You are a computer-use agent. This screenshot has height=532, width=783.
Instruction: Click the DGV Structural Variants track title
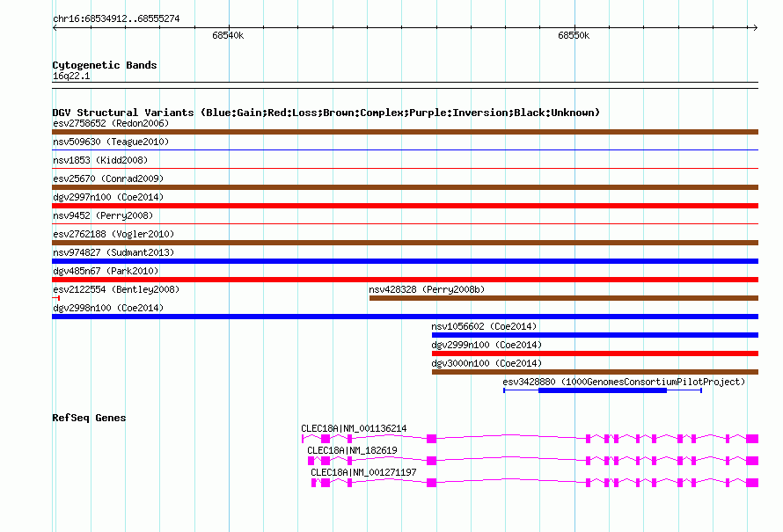326,113
